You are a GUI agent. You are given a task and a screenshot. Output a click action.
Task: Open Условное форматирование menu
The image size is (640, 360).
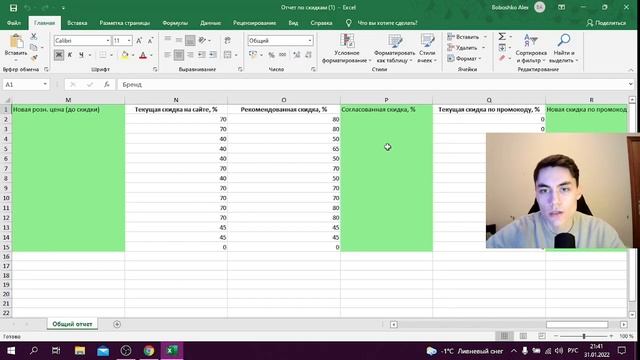pos(347,49)
